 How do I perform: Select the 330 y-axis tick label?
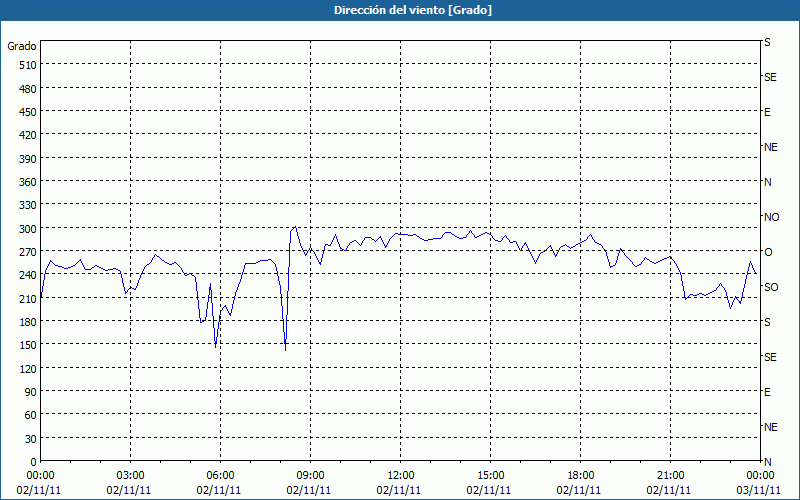[29, 205]
